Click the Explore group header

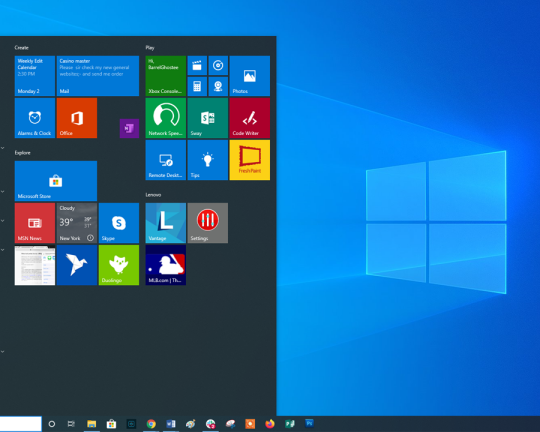[22, 153]
